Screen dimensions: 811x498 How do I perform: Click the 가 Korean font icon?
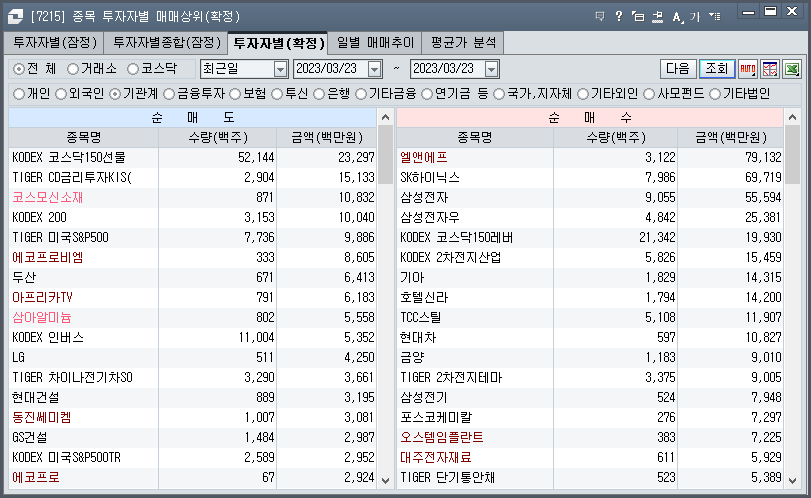tap(695, 17)
